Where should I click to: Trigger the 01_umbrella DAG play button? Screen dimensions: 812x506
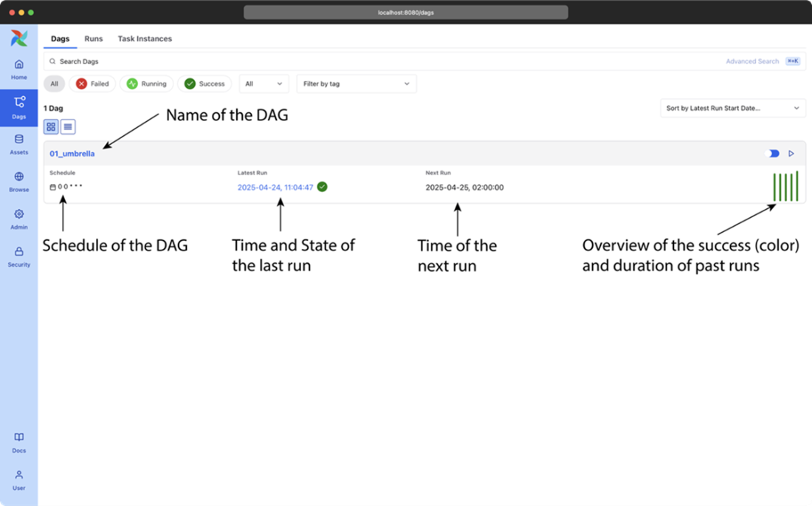(791, 154)
